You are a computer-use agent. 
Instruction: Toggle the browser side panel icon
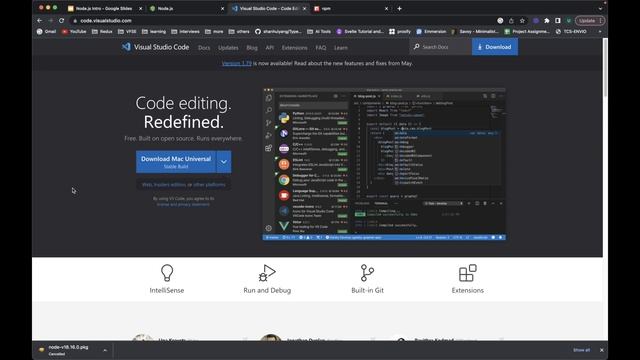tap(558, 21)
